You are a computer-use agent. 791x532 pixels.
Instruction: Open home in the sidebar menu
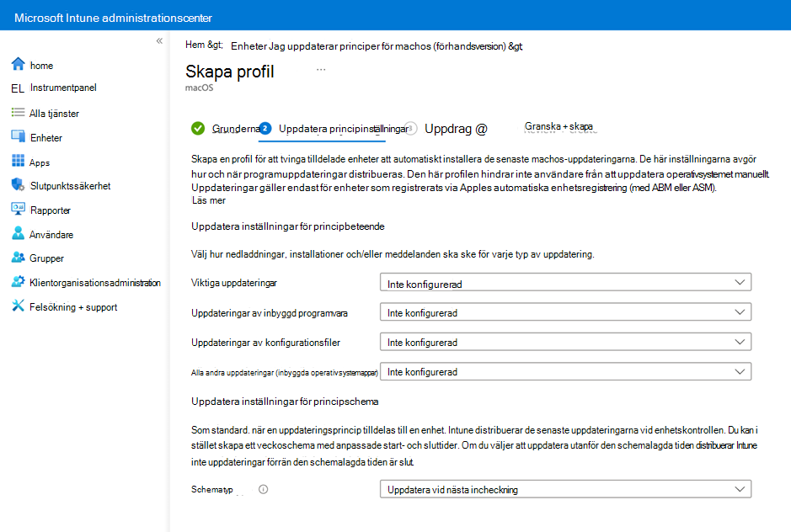(41, 66)
